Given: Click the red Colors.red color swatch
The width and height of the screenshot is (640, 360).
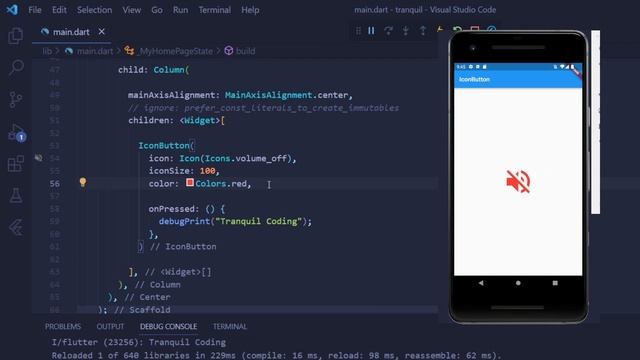Looking at the screenshot, I should 190,182.
